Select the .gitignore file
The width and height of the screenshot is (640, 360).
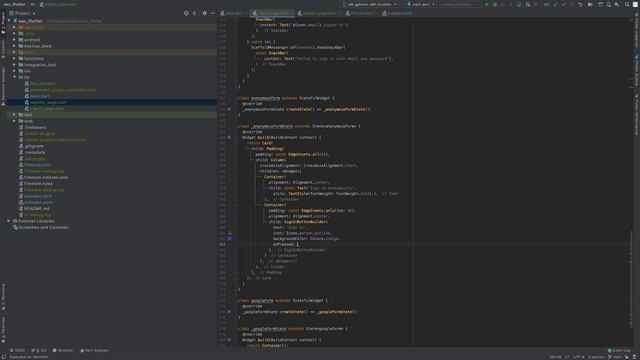pos(34,146)
